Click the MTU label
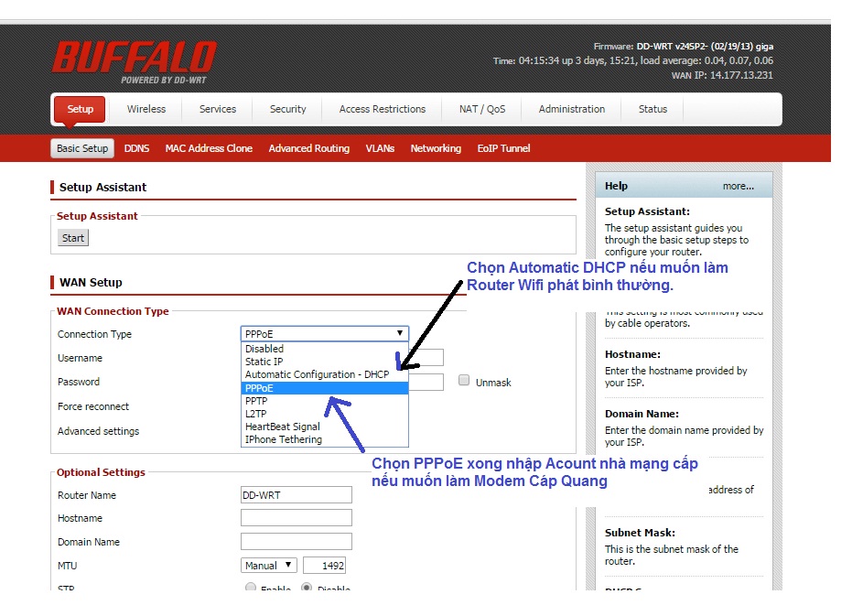This screenshot has width=863, height=616. 67,566
